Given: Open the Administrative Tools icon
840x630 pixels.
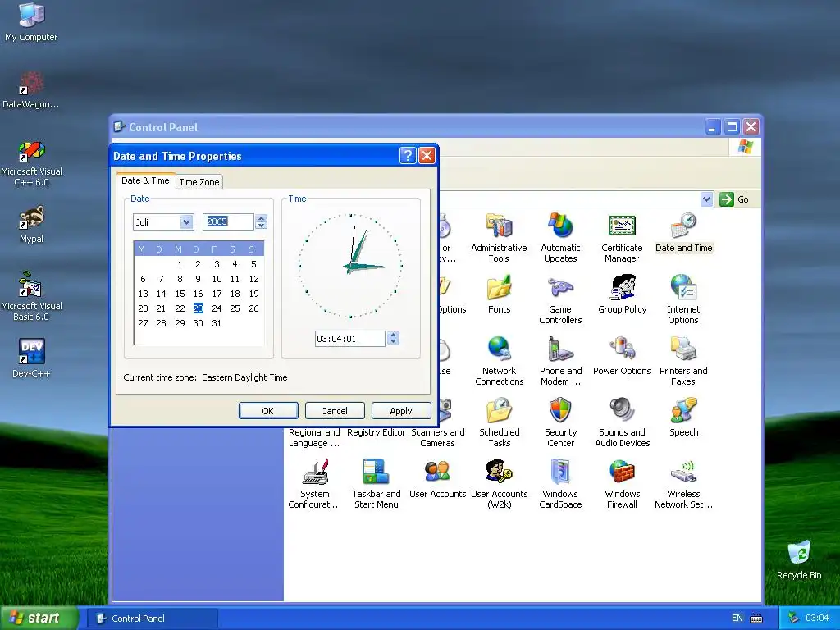Looking at the screenshot, I should (499, 226).
